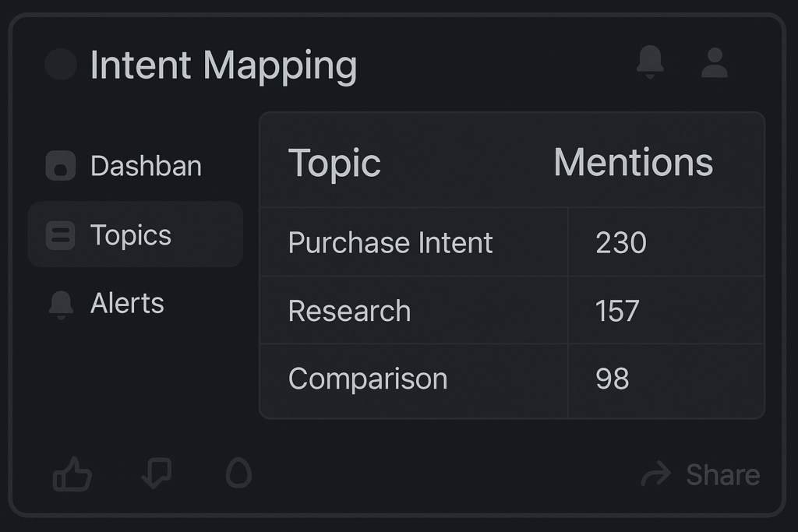The height and width of the screenshot is (532, 798).
Task: Select the Topics sidebar item
Action: (x=131, y=234)
